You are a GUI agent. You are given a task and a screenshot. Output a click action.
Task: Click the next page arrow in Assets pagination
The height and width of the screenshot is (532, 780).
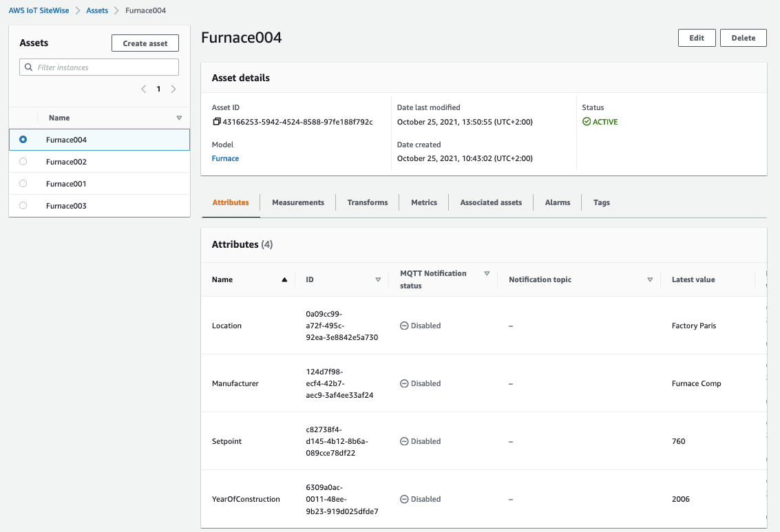pos(173,89)
